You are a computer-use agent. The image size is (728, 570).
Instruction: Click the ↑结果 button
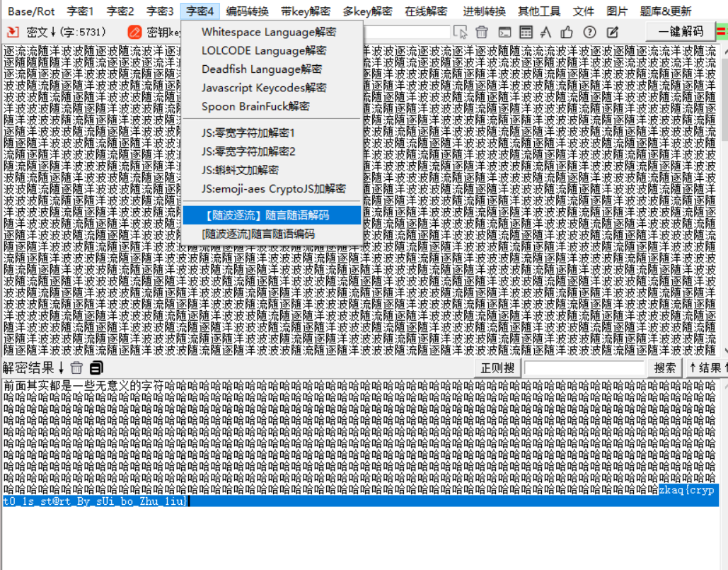706,368
